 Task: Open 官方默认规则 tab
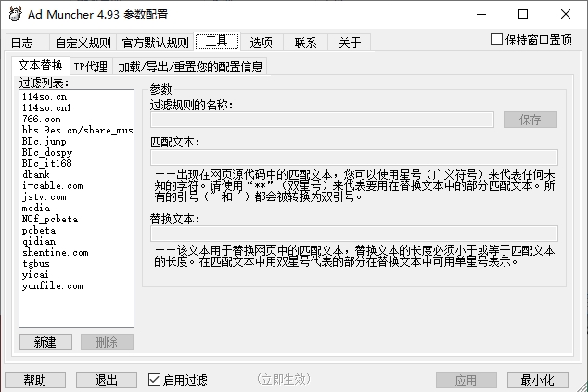click(x=155, y=43)
